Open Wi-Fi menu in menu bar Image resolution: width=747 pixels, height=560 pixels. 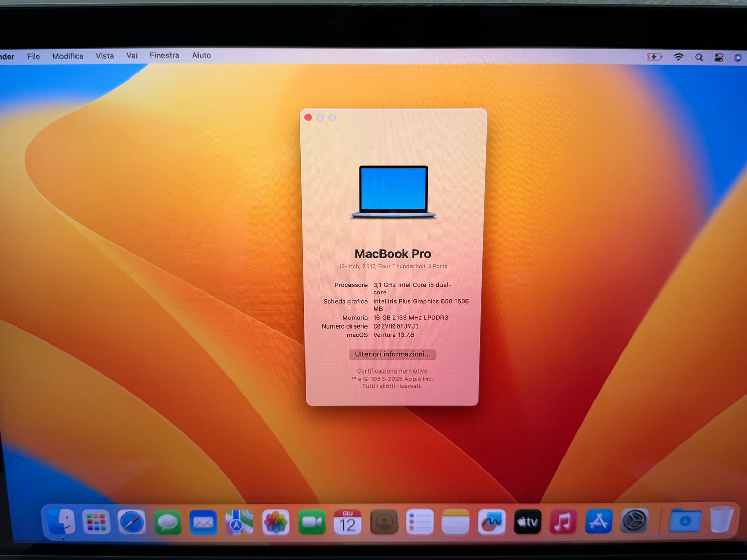coord(678,57)
